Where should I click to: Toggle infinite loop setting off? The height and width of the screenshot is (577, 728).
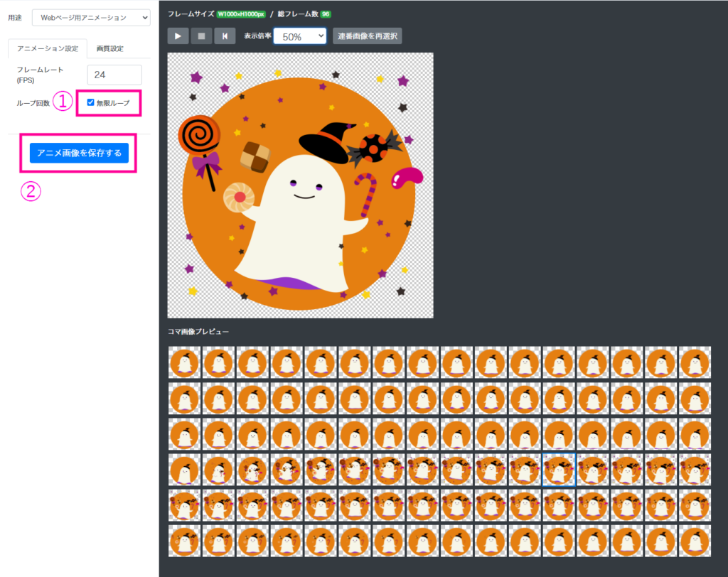point(90,102)
